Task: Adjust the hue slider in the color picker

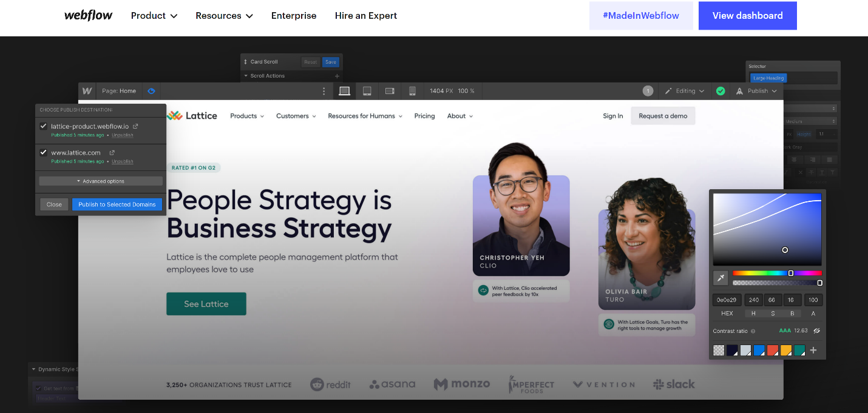Action: 777,273
